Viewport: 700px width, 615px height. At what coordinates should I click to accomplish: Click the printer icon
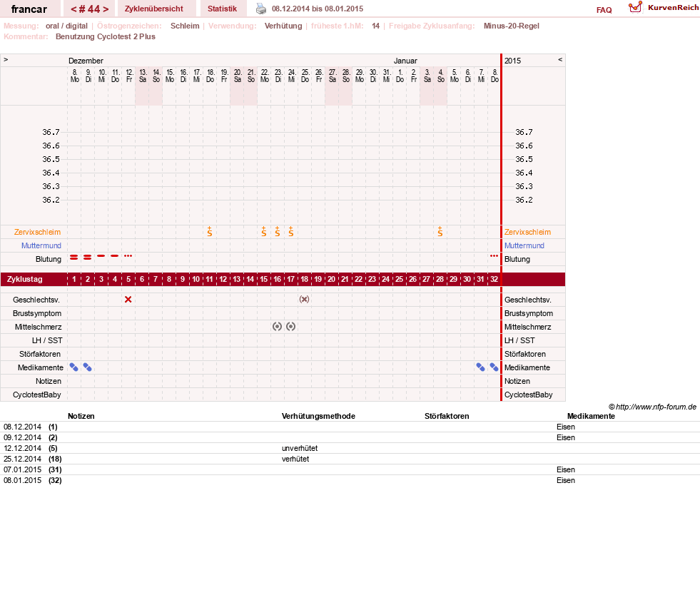pyautogui.click(x=260, y=9)
